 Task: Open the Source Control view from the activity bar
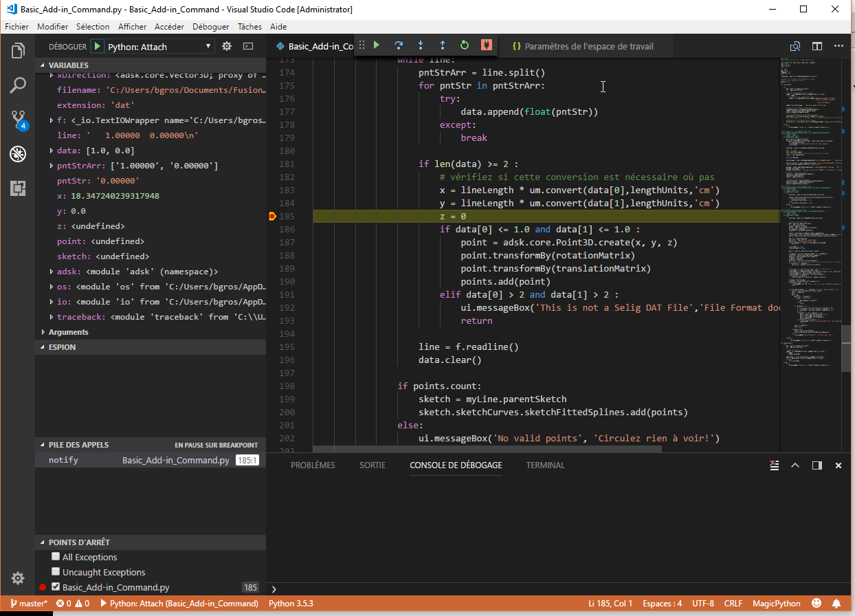coord(17,119)
